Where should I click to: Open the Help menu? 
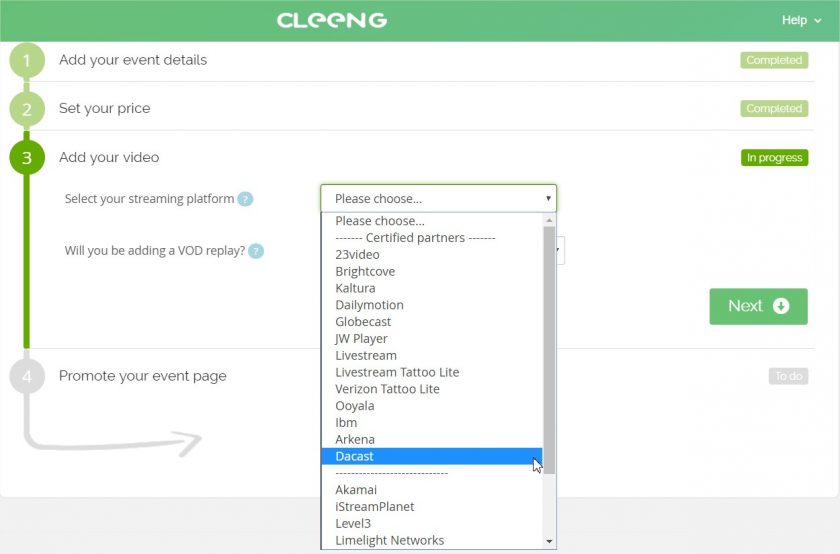801,20
